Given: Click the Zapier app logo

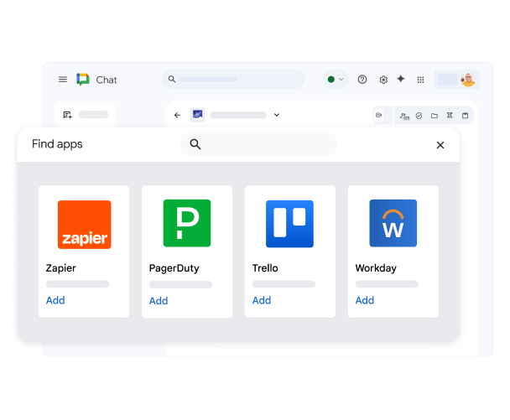Looking at the screenshot, I should 85,225.
